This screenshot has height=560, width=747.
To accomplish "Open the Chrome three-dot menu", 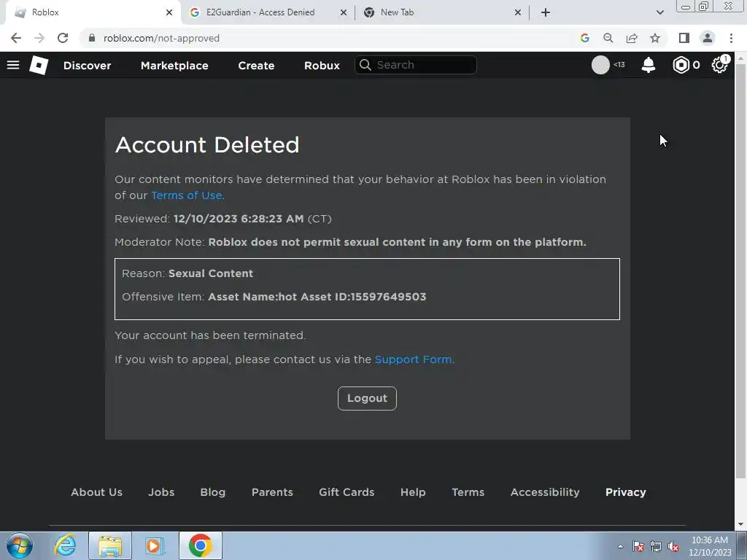I will 731,38.
